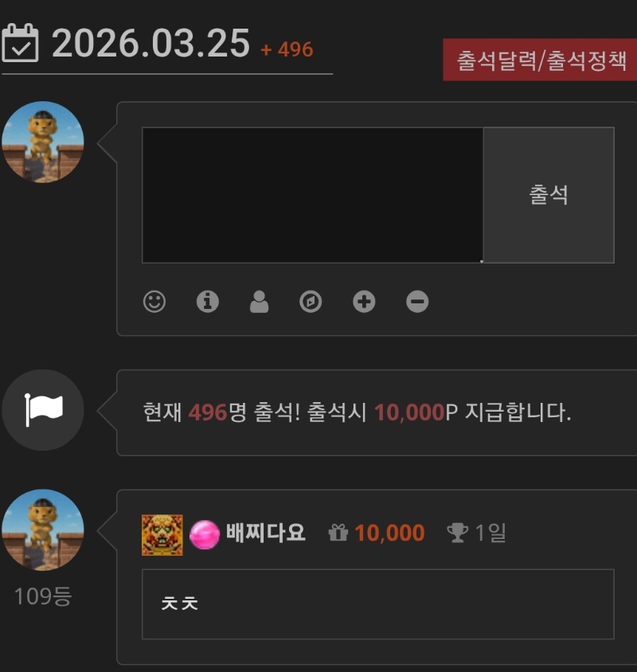Image resolution: width=637 pixels, height=672 pixels.
Task: Click the trophy icon next to 1일
Action: tap(457, 533)
